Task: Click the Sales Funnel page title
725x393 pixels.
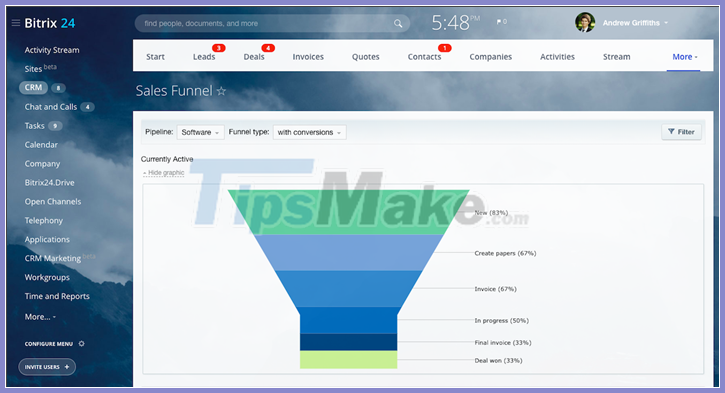Action: coord(174,91)
